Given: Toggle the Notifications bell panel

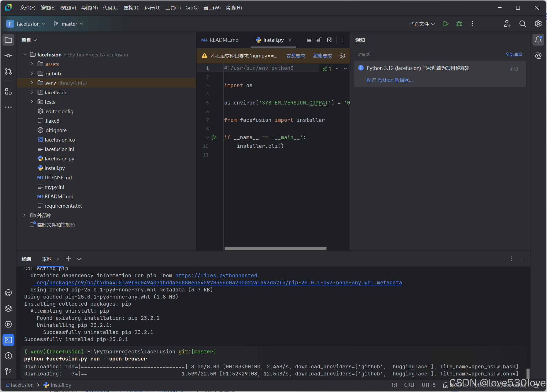Looking at the screenshot, I should click(x=538, y=40).
